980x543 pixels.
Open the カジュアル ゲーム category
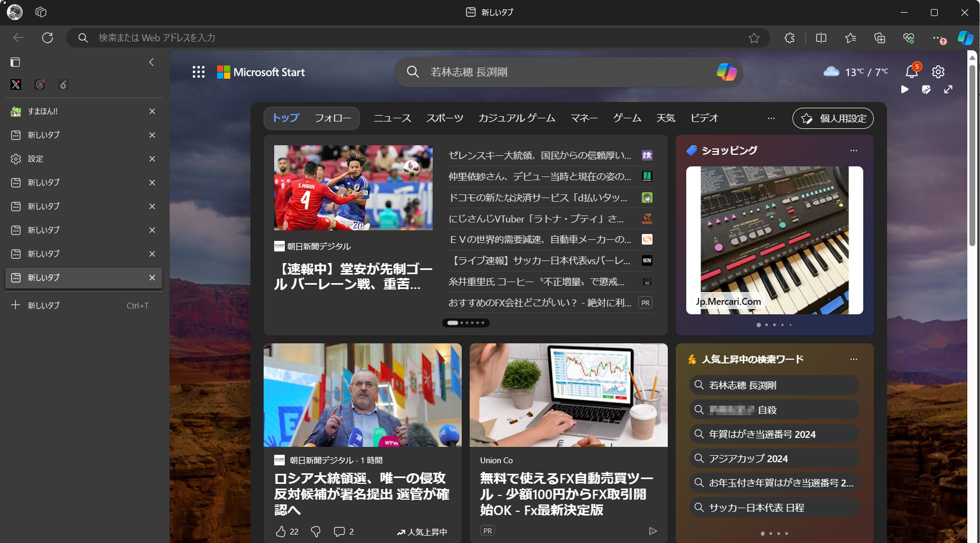pyautogui.click(x=517, y=118)
